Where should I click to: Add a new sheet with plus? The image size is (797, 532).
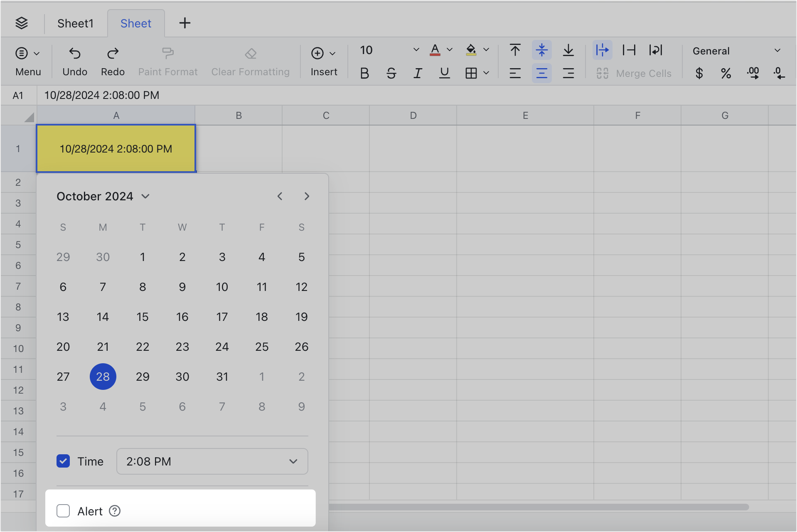pyautogui.click(x=185, y=23)
